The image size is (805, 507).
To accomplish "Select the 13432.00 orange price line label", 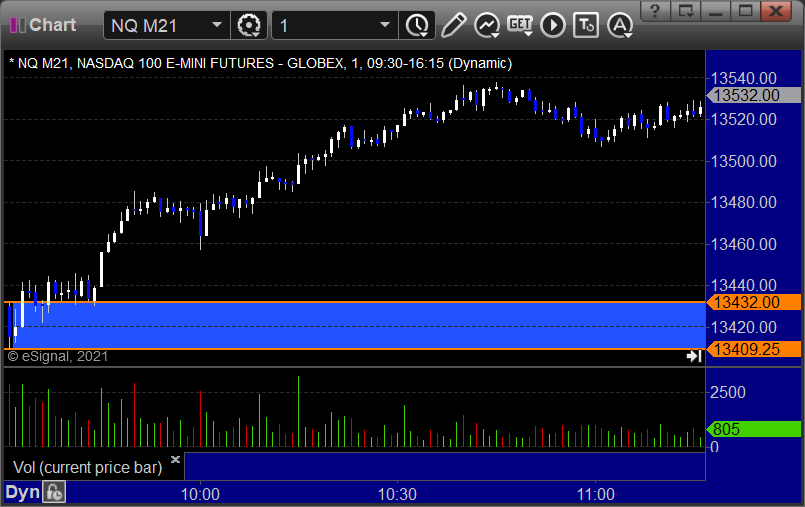I will (x=753, y=302).
